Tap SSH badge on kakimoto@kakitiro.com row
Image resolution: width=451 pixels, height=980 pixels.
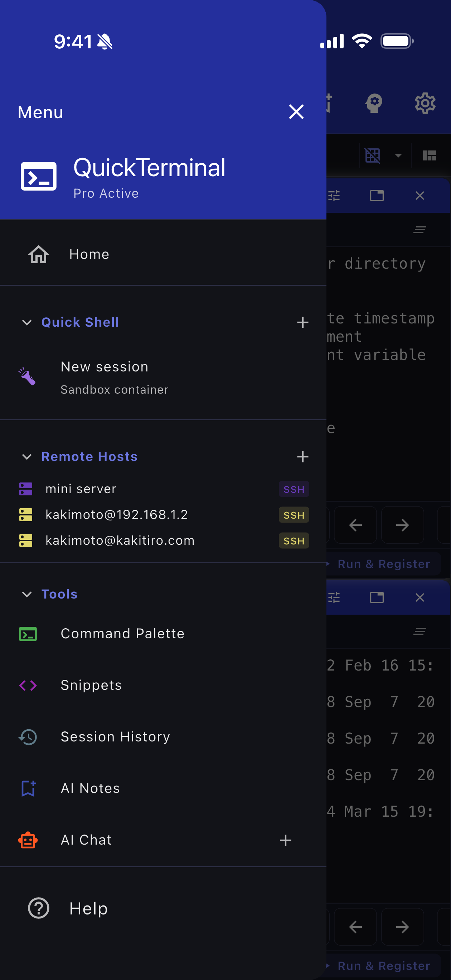(294, 541)
